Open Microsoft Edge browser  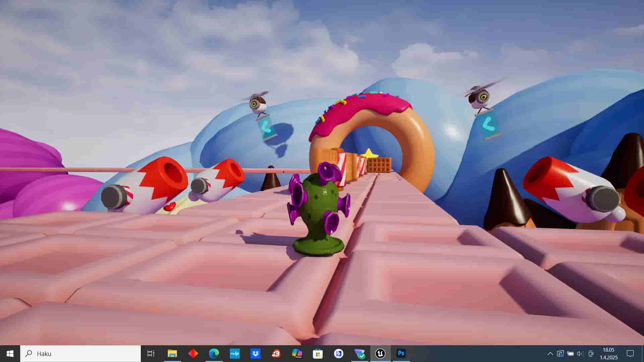coord(214,354)
